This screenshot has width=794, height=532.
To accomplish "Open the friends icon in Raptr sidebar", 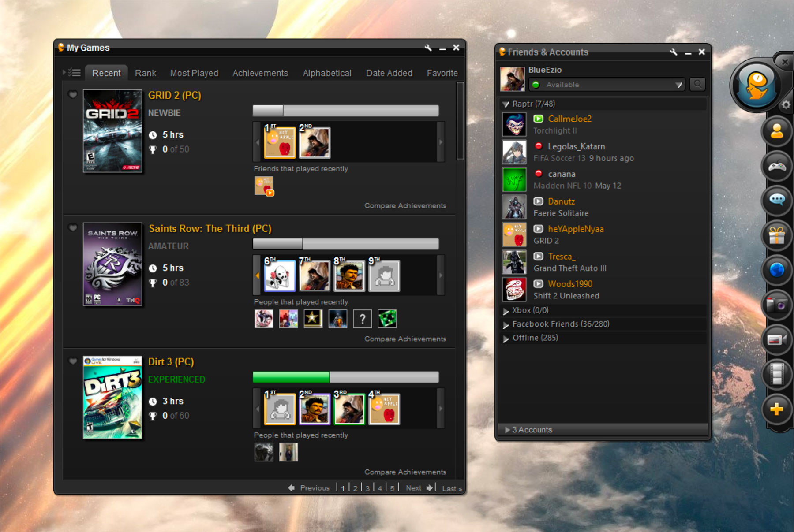I will (777, 131).
